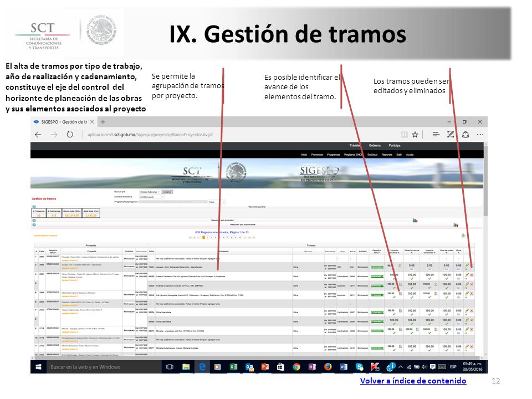Go to page 2 of results

208,238
